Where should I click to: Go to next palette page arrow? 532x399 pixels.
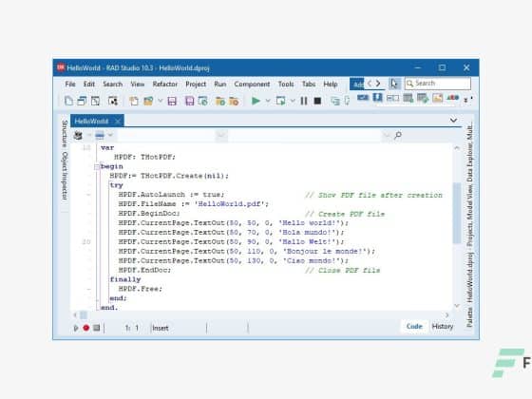[x=378, y=84]
